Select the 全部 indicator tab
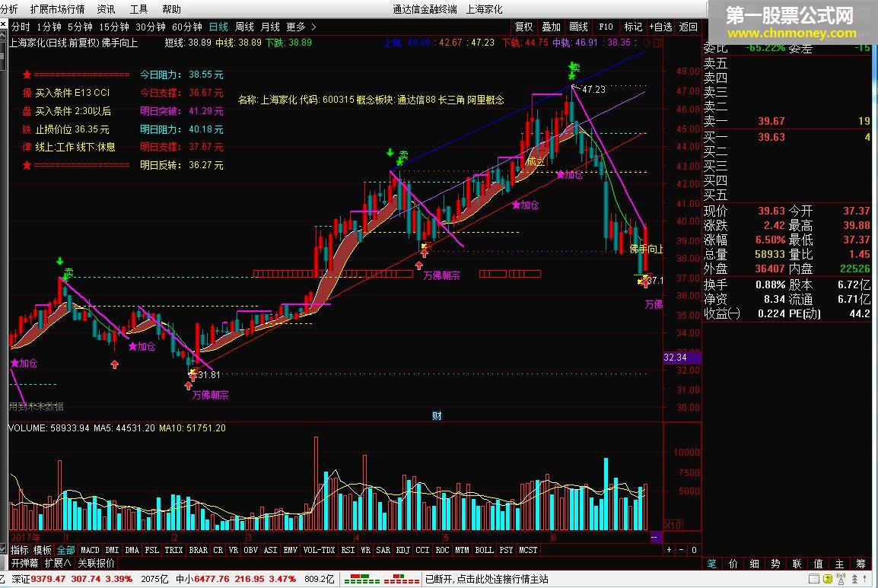This screenshot has height=588, width=878. [66, 550]
